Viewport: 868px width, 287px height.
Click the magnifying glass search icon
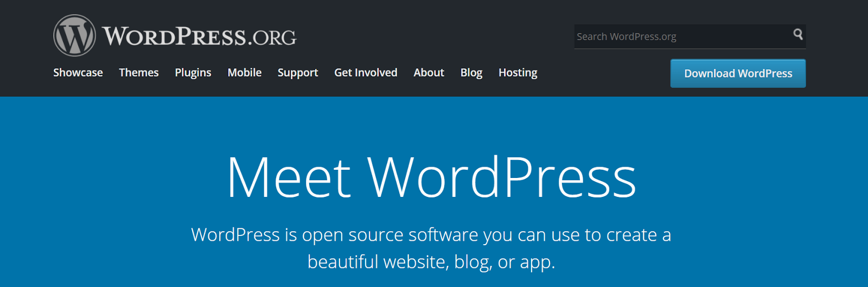click(797, 35)
